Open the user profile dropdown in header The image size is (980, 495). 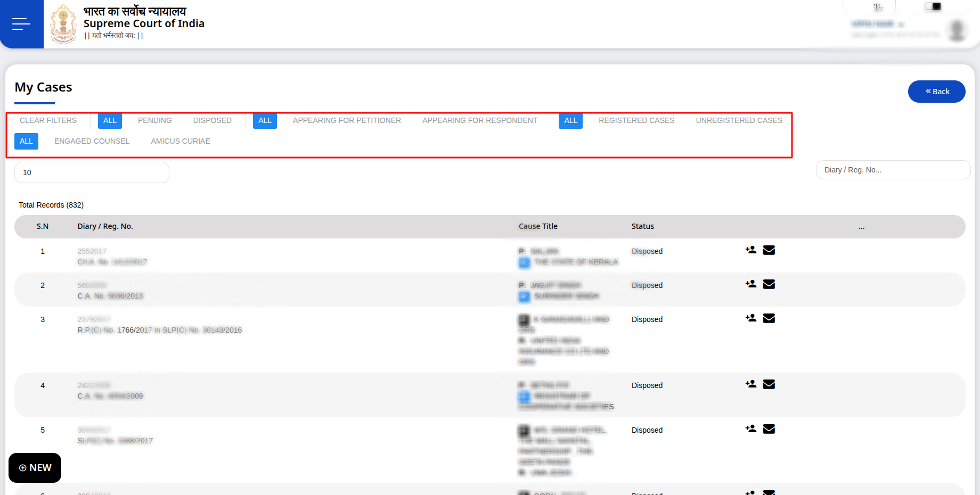click(905, 29)
